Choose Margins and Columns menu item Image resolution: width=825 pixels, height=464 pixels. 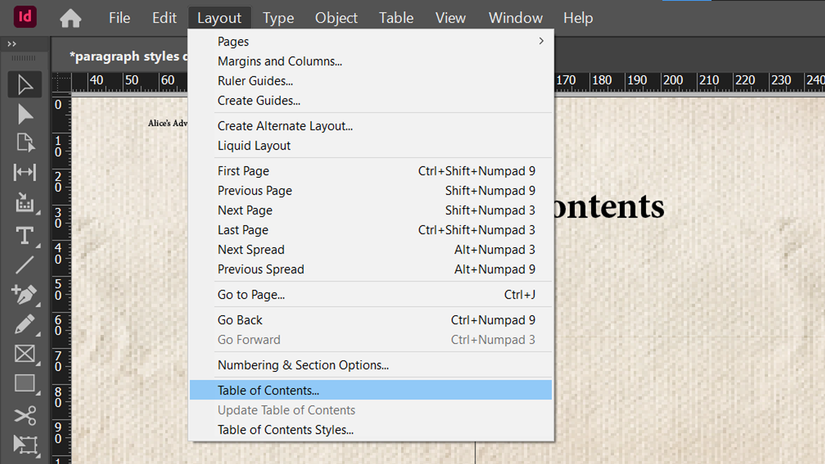[x=280, y=61]
